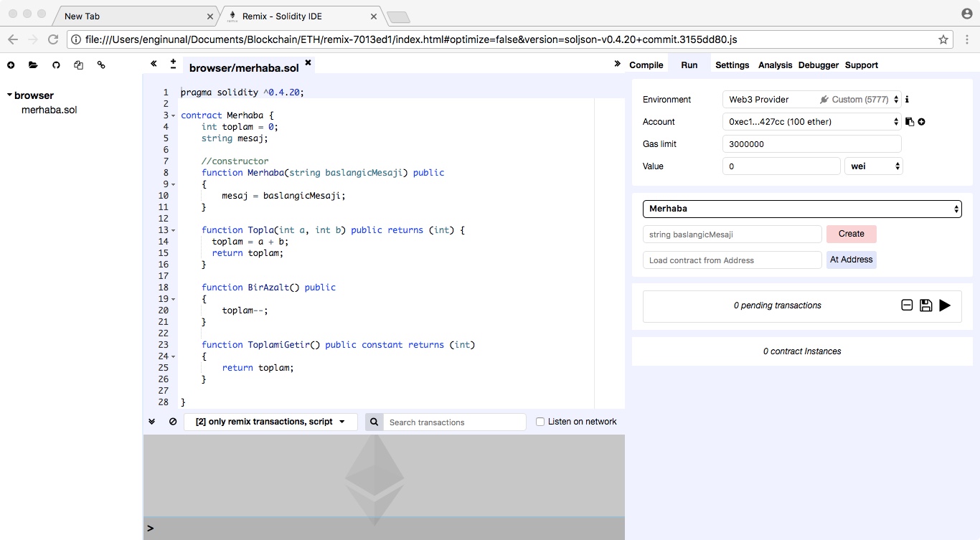This screenshot has width=980, height=540.
Task: Clear pending transactions minus icon
Action: tap(907, 305)
